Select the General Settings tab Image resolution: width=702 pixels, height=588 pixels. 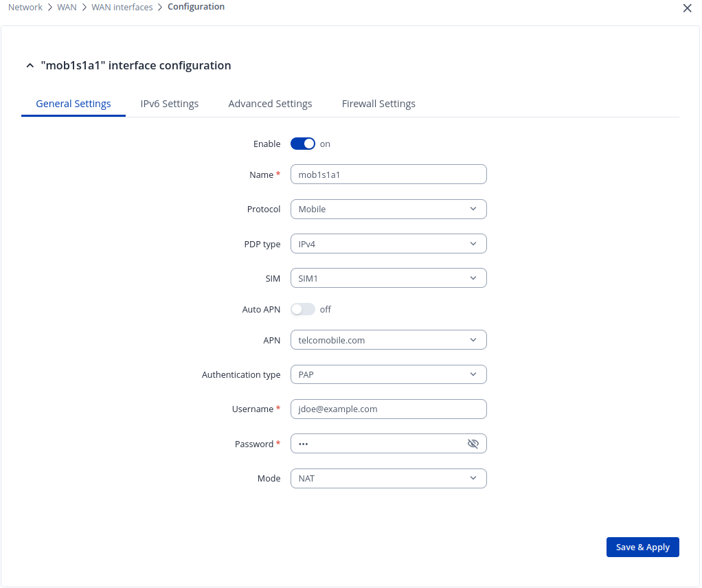click(x=73, y=104)
